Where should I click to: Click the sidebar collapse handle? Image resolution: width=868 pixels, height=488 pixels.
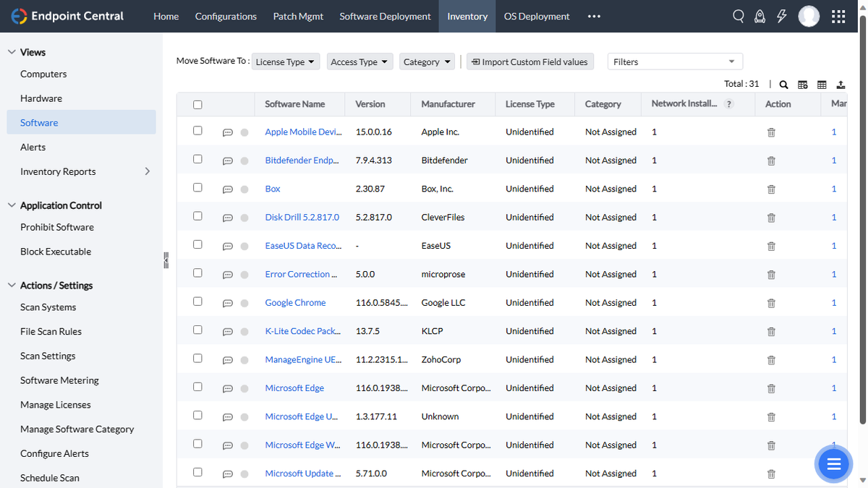(x=166, y=260)
